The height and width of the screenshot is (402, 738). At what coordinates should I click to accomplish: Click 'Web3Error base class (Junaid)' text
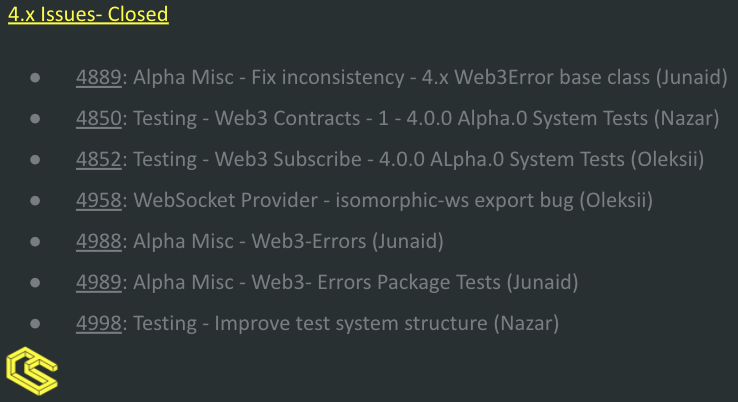tap(591, 78)
